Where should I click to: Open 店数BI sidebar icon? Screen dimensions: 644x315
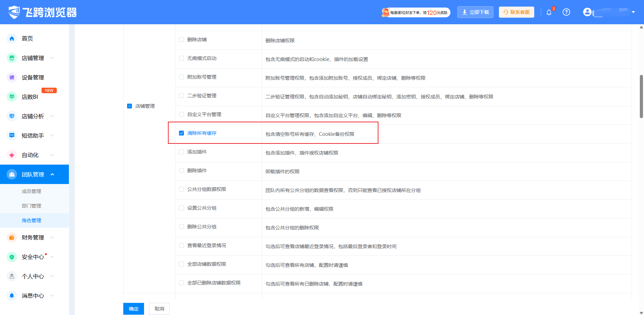pyautogui.click(x=12, y=97)
